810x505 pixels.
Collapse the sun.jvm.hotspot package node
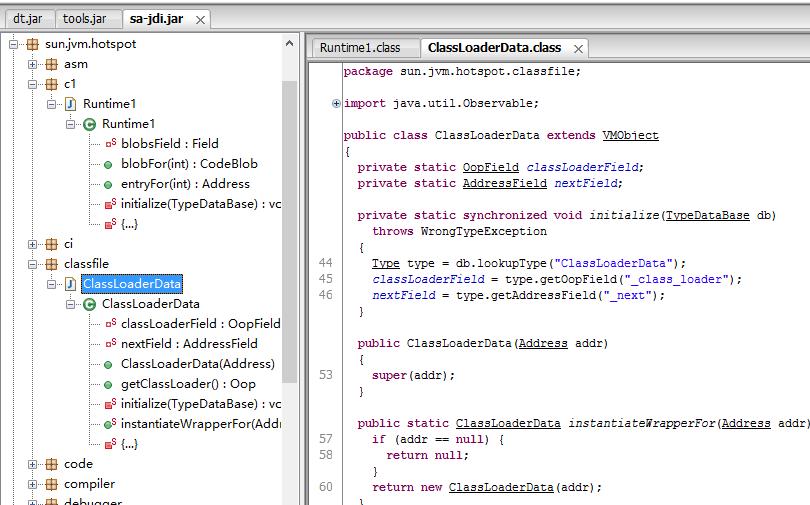coord(13,44)
